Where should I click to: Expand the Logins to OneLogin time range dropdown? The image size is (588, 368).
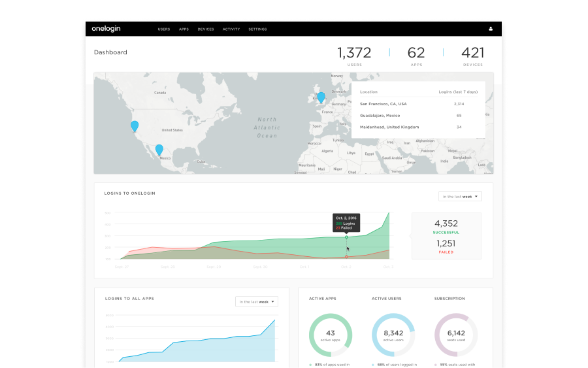coord(460,196)
